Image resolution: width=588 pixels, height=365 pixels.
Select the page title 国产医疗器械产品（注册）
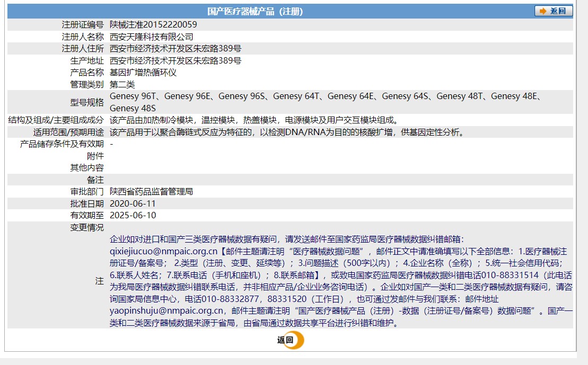pyautogui.click(x=255, y=11)
